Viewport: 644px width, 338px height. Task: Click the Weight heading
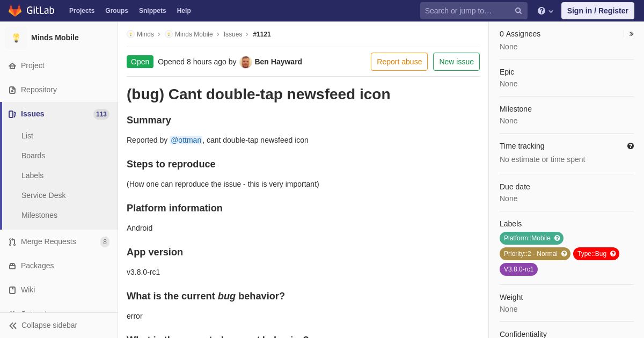[511, 297]
